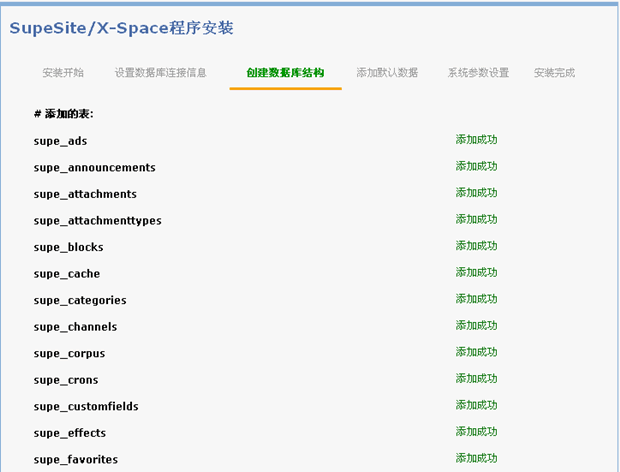Select the 添加默认数据 step tab
Screen dimensions: 620x472
pyautogui.click(x=387, y=73)
